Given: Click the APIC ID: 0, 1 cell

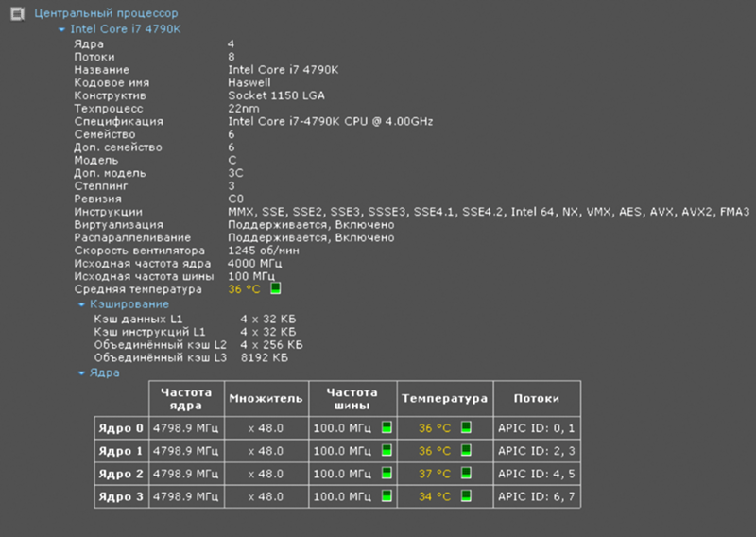Looking at the screenshot, I should 537,428.
